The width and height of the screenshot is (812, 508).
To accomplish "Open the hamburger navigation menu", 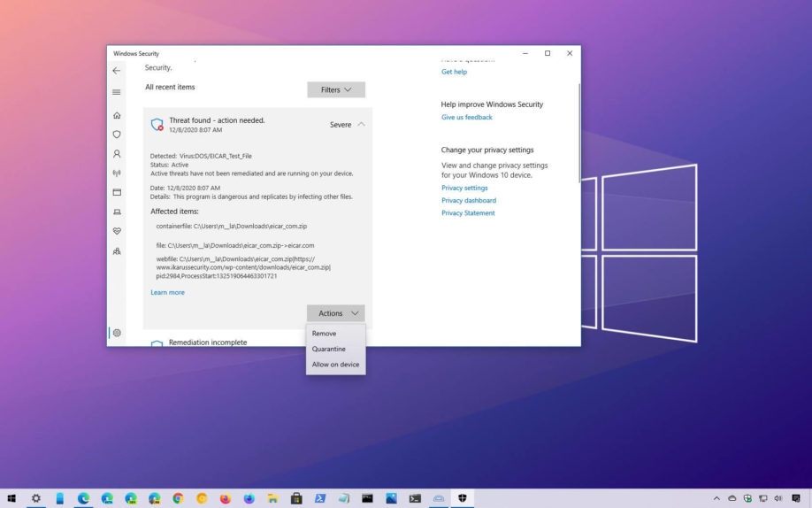I will (x=117, y=92).
